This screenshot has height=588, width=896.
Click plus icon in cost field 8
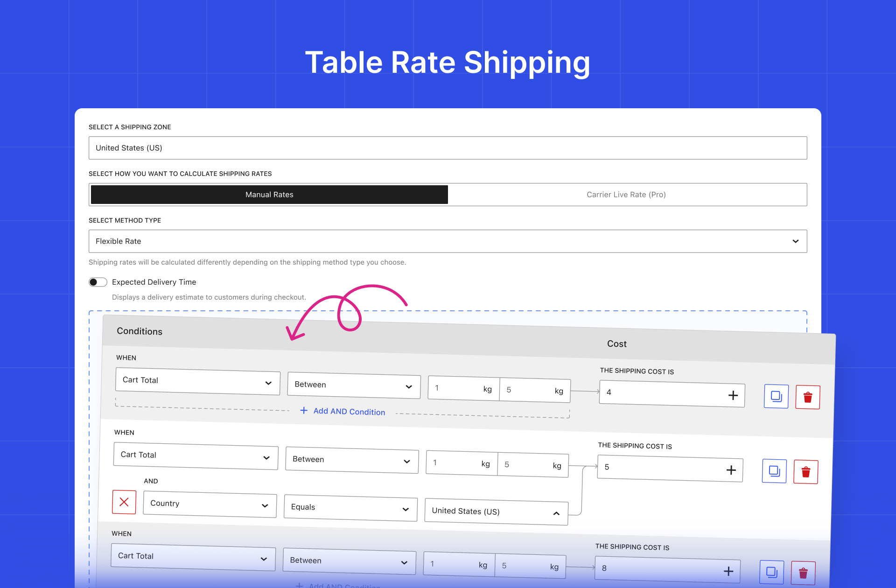(728, 571)
